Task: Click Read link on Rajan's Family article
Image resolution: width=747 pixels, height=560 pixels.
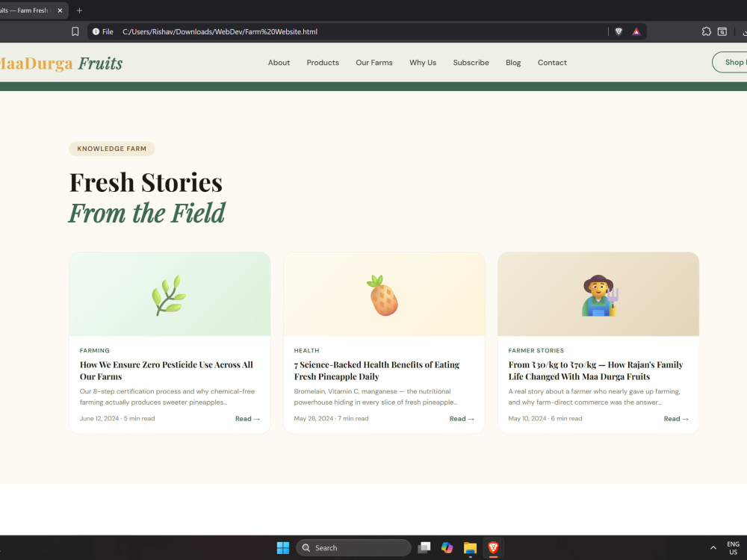Action: [676, 419]
